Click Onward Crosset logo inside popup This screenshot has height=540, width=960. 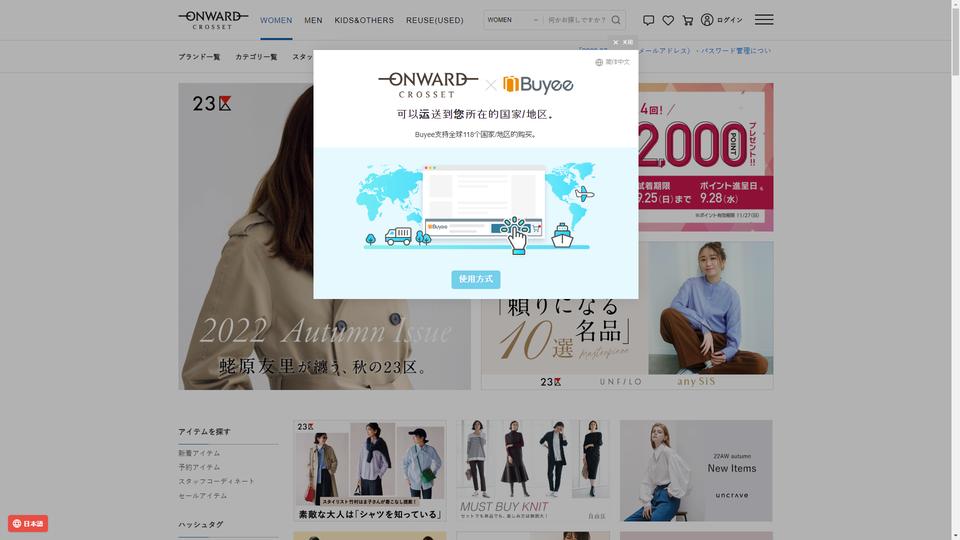(428, 85)
